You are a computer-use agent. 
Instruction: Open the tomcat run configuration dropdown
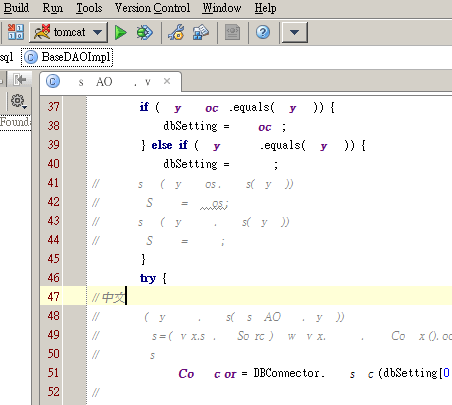(x=68, y=32)
